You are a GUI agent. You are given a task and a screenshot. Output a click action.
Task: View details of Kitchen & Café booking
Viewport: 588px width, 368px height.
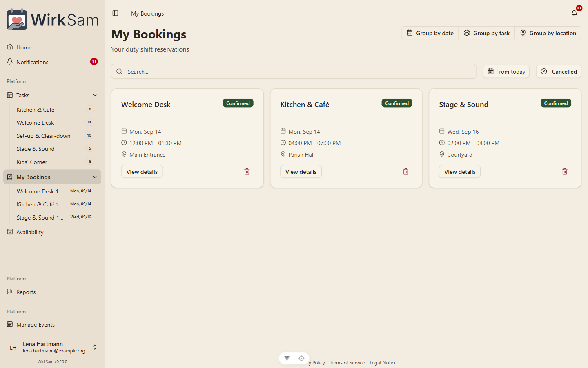301,172
